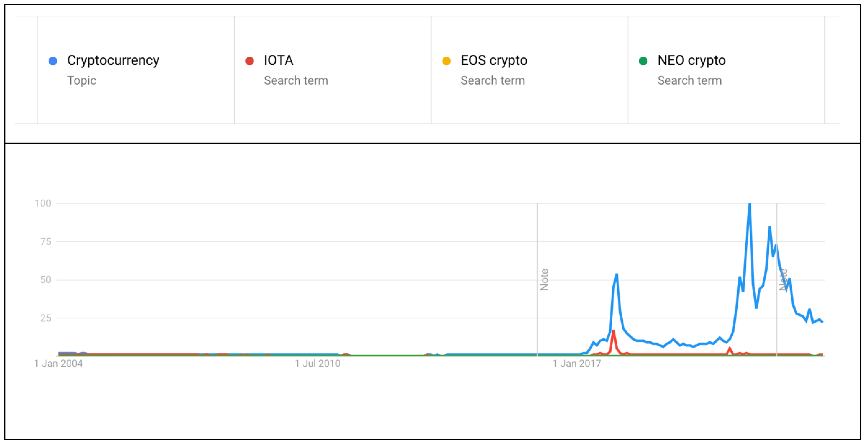The image size is (868, 445).
Task: Click Search term subtitle under IOTA
Action: (x=296, y=81)
